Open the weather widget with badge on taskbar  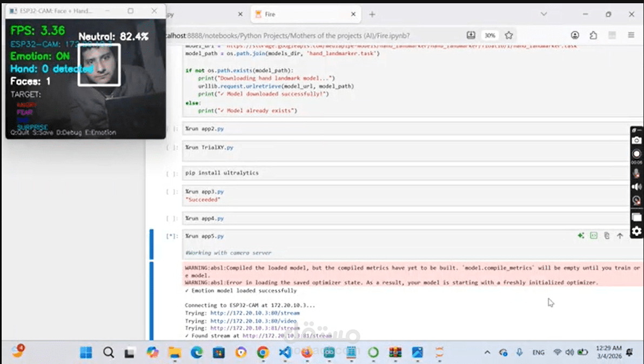tap(18, 351)
